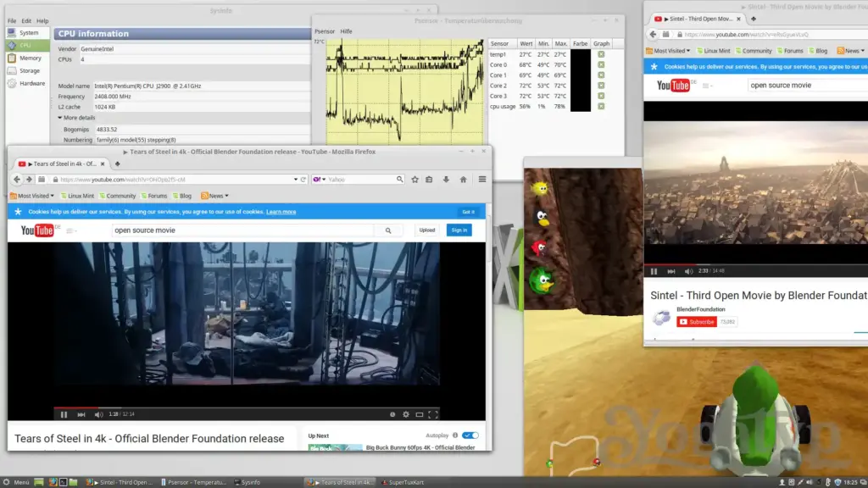868x488 pixels.
Task: Open the File menu in Sysinfo
Action: pyautogui.click(x=12, y=21)
